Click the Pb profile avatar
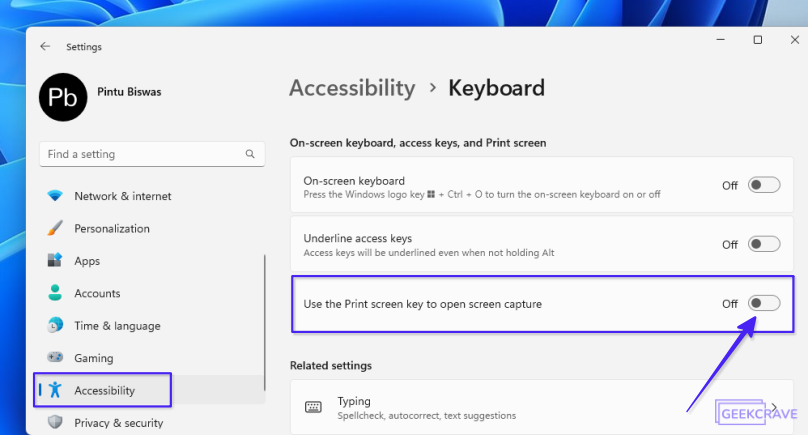Viewport: 808px width, 435px height. 63,97
